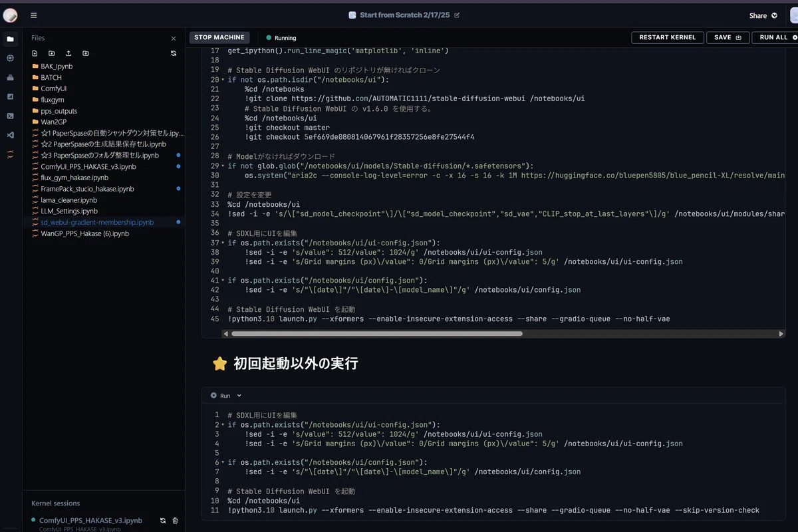
Task: Click the Start from Scratch 2/17/25 title
Action: (x=404, y=15)
